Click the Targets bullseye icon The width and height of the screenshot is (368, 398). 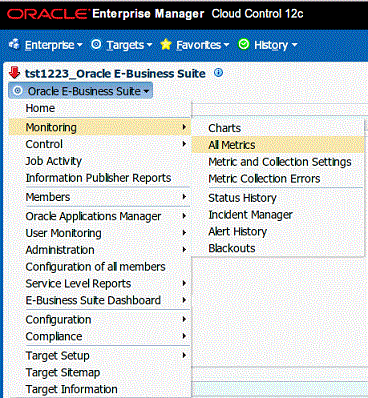pos(96,44)
